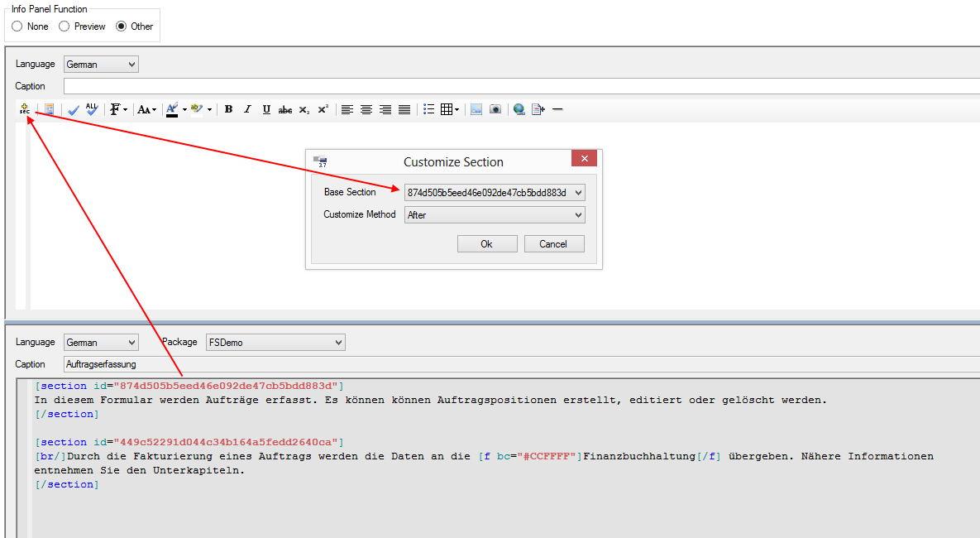Click the document link icon

pos(538,109)
